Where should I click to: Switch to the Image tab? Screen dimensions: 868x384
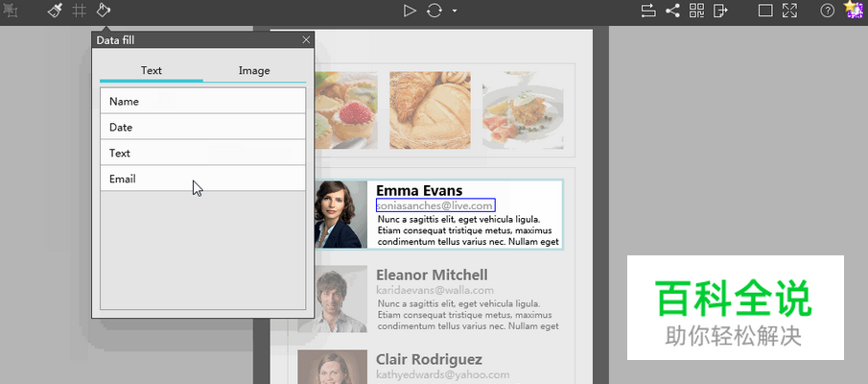254,70
